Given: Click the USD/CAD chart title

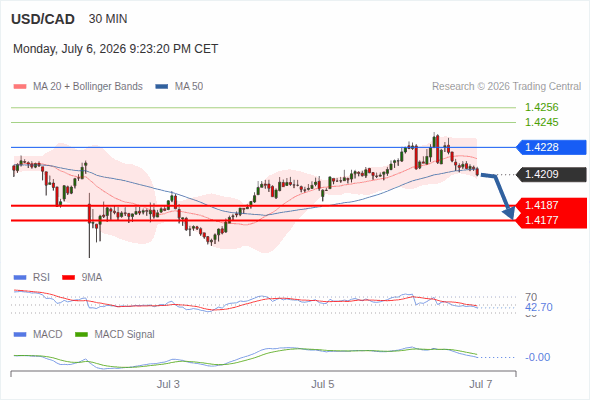Looking at the screenshot, I should pyautogui.click(x=43, y=19).
